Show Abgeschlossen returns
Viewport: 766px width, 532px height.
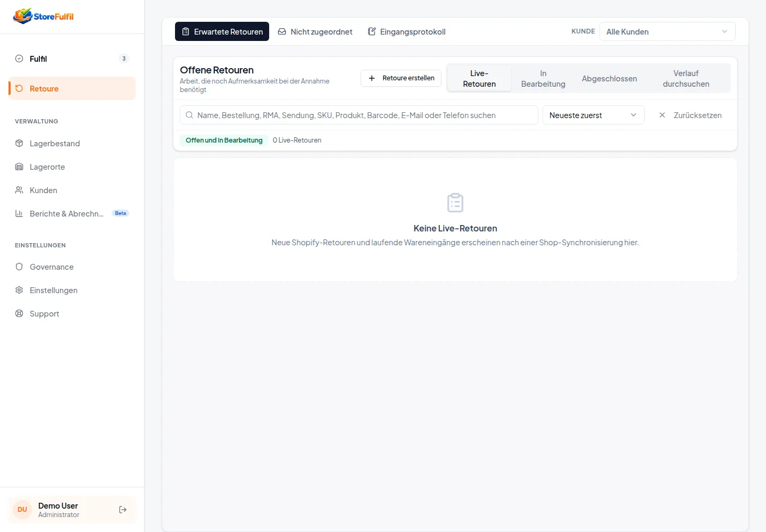tap(610, 78)
